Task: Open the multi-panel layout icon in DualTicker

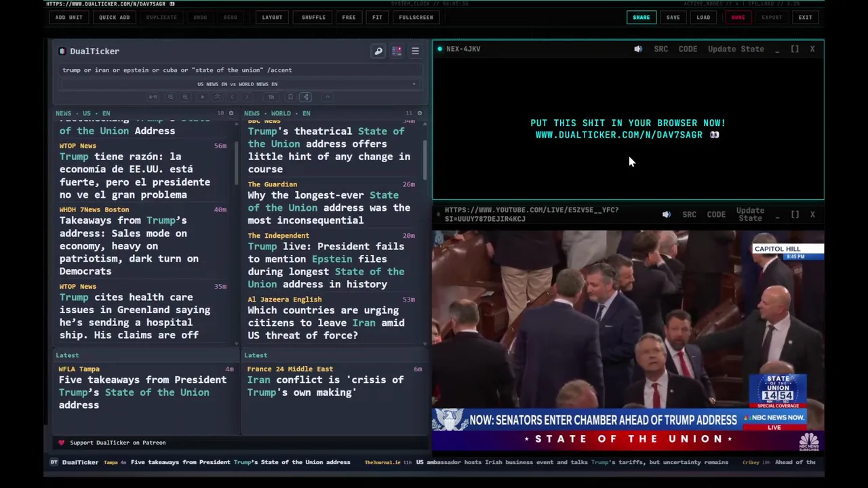Action: click(397, 51)
